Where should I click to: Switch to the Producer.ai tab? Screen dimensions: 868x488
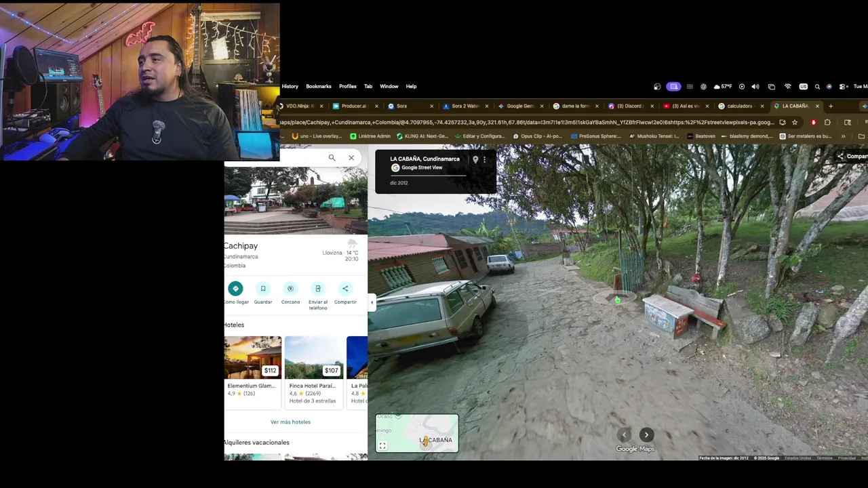coord(354,106)
